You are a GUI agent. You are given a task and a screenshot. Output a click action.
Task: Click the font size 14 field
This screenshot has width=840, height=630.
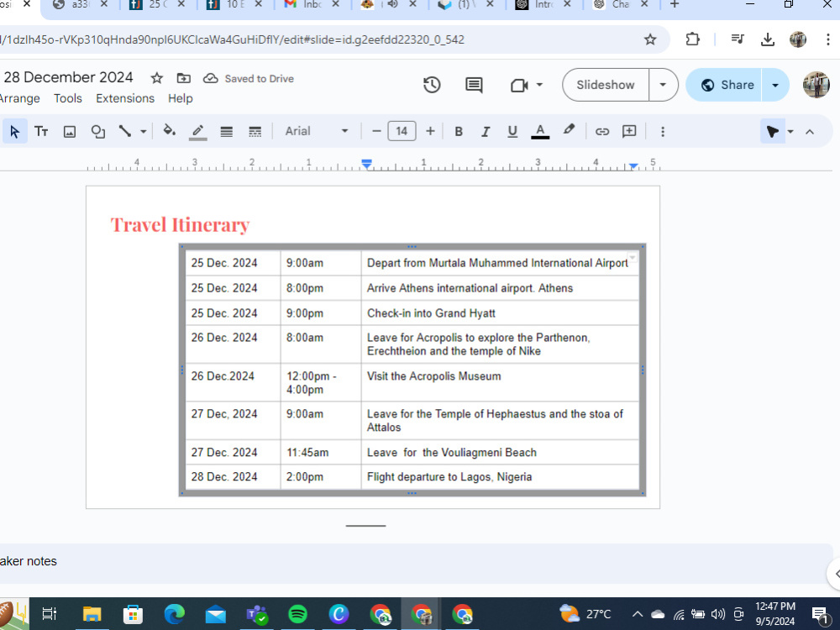pyautogui.click(x=402, y=131)
